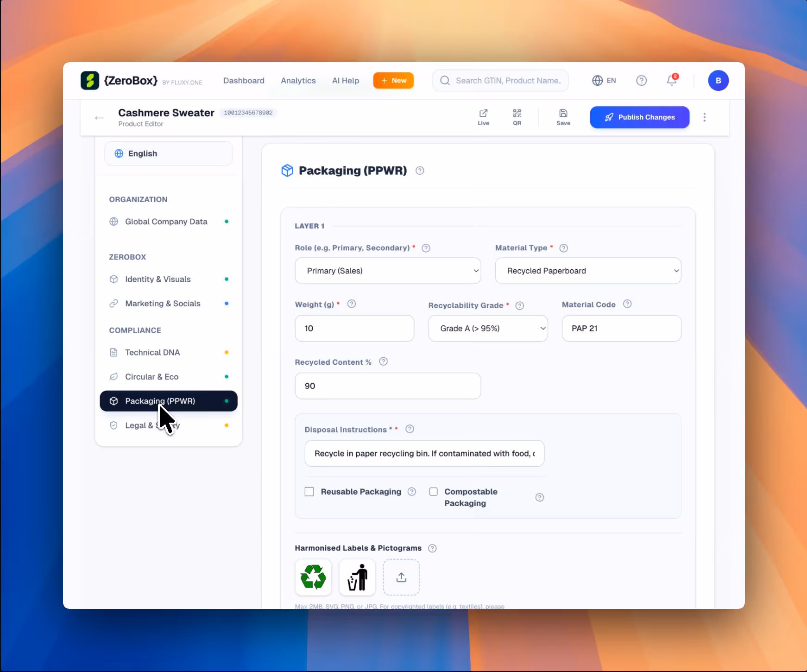The image size is (807, 672).
Task: Open the user avatar B menu
Action: [x=718, y=81]
